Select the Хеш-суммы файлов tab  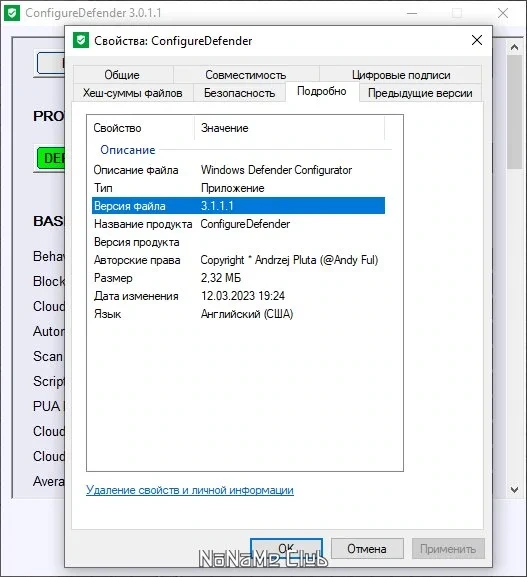point(132,93)
